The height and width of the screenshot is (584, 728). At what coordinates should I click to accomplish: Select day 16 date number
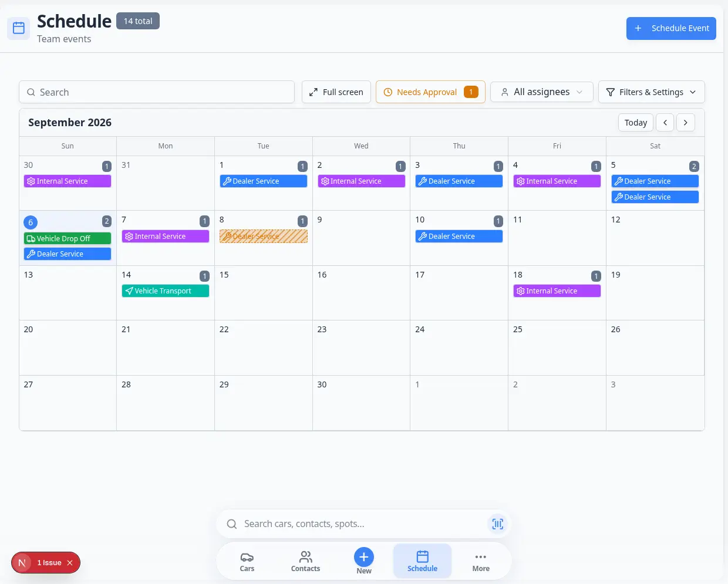tap(322, 275)
